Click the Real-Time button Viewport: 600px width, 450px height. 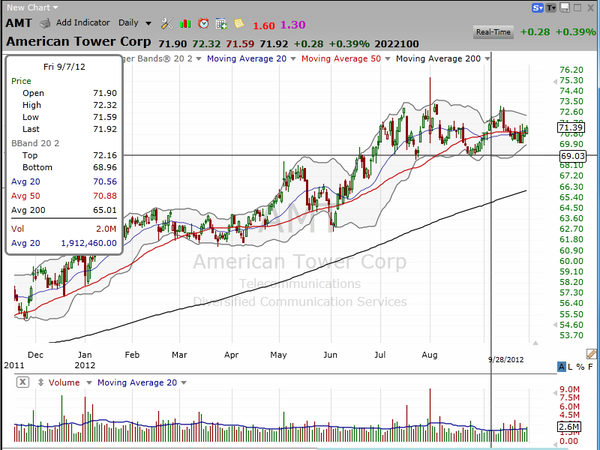493,32
